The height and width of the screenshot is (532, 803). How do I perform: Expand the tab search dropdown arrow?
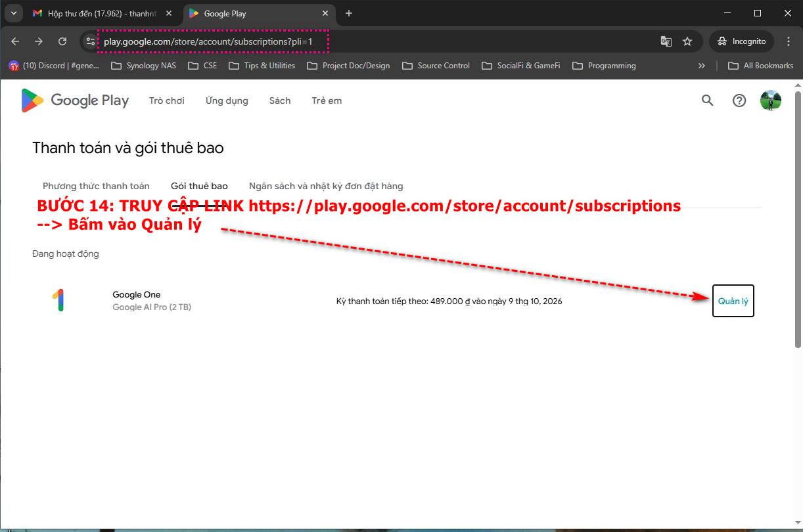coord(12,13)
